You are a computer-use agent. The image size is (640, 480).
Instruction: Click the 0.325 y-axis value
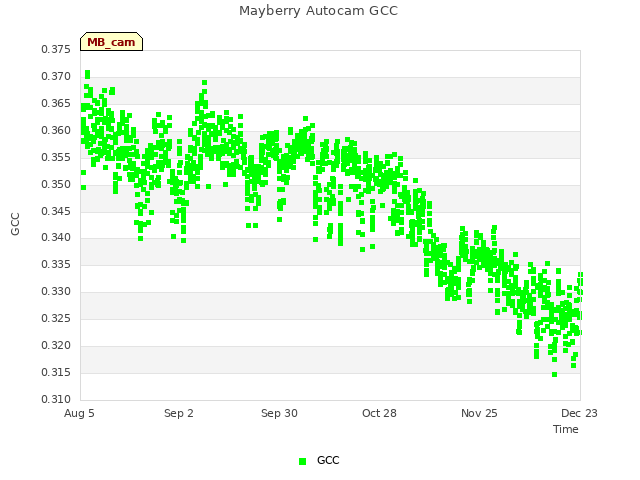point(56,318)
